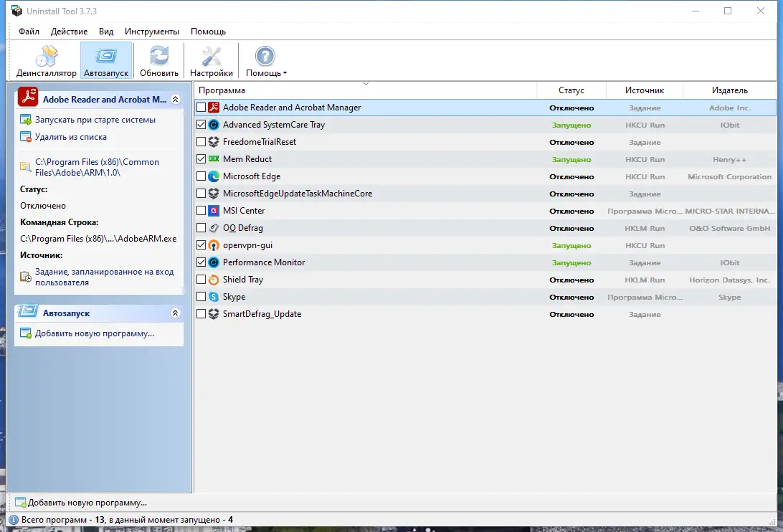Collapse the Adobe Reader details panel

(175, 100)
